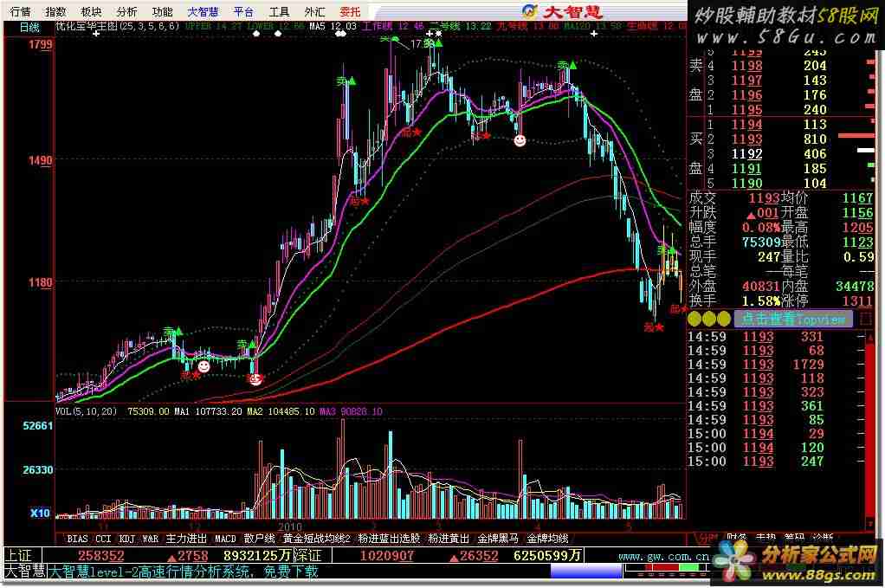Open the 功能 menu
The image size is (885, 588).
tap(162, 11)
